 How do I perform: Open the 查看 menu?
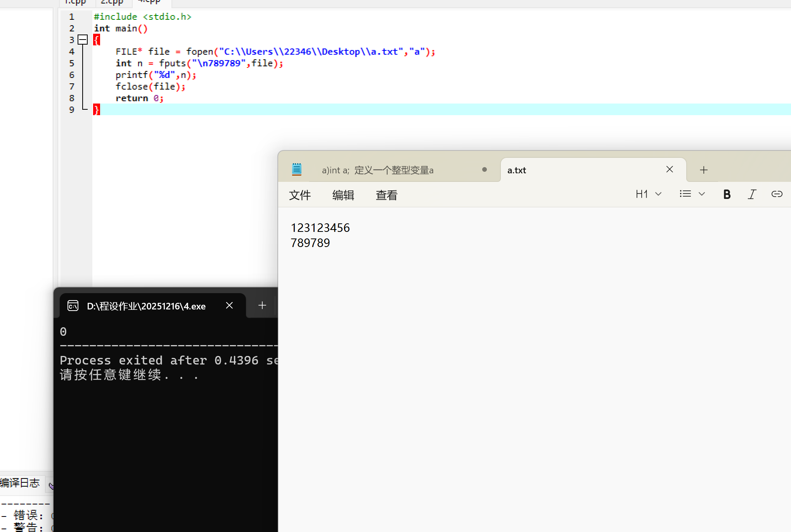click(x=386, y=195)
